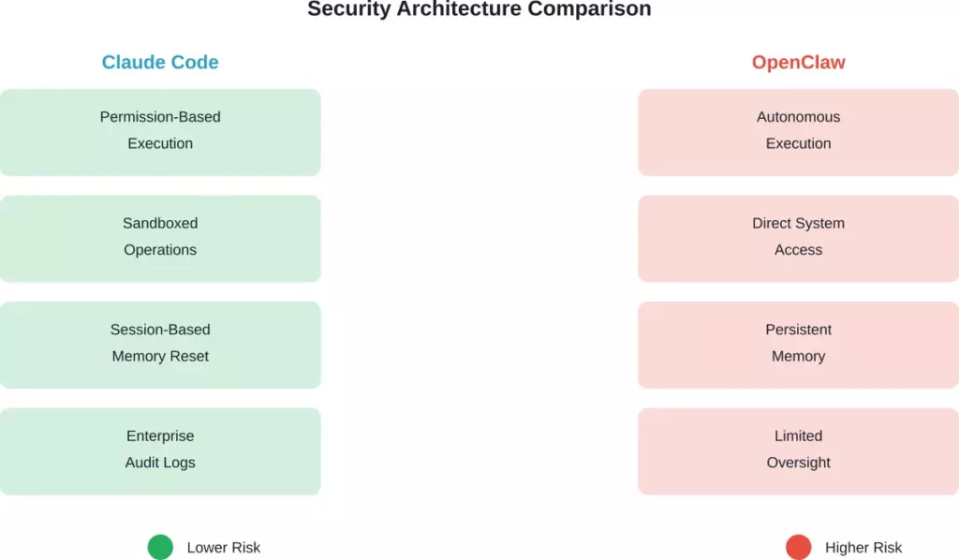This screenshot has width=959, height=560.
Task: Select the Persistent Memory box
Action: pos(798,345)
